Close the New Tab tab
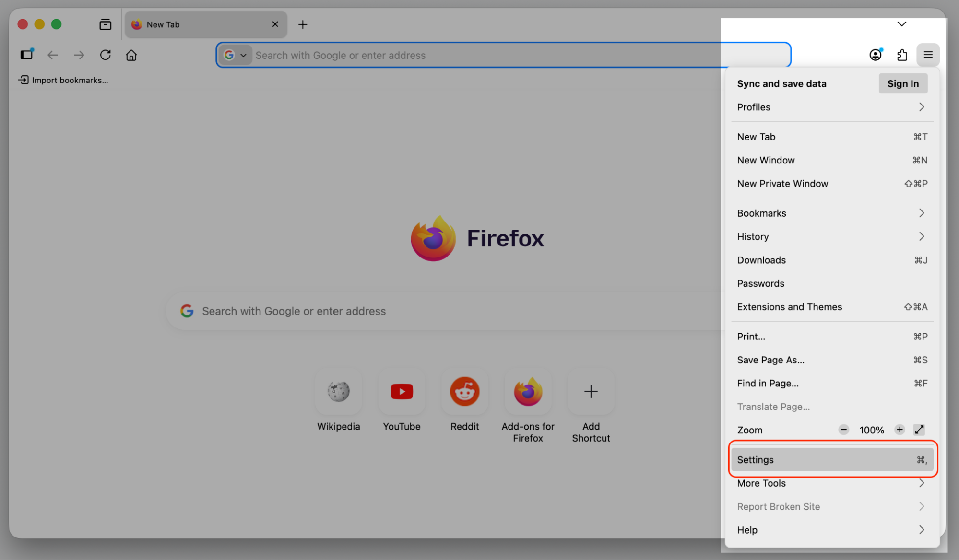Screen dimensions: 959x560 (275, 24)
